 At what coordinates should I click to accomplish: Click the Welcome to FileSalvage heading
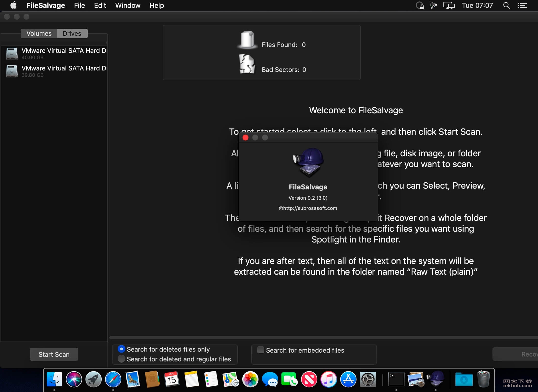tap(356, 110)
